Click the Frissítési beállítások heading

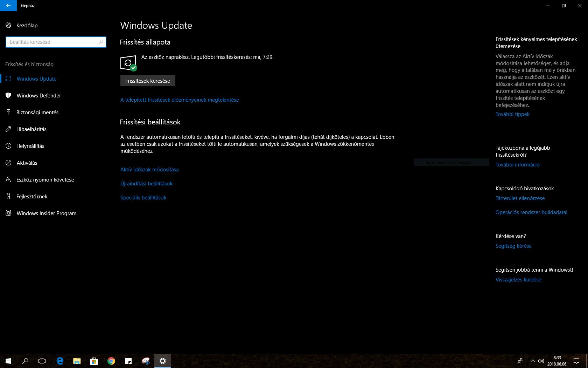click(x=150, y=122)
